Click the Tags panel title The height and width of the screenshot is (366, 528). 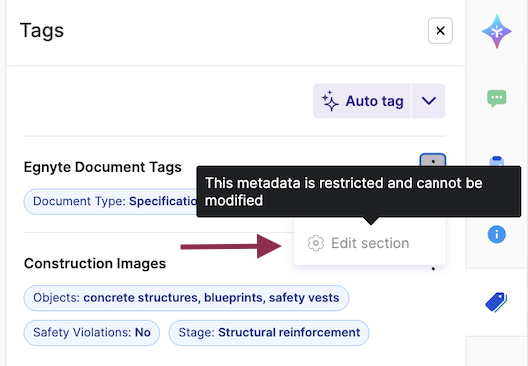42,30
